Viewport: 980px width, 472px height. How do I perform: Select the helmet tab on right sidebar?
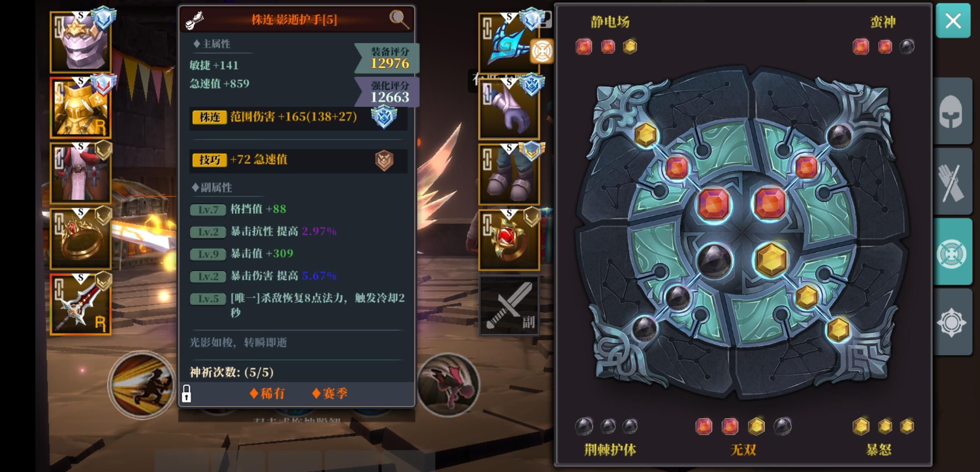pos(952,111)
